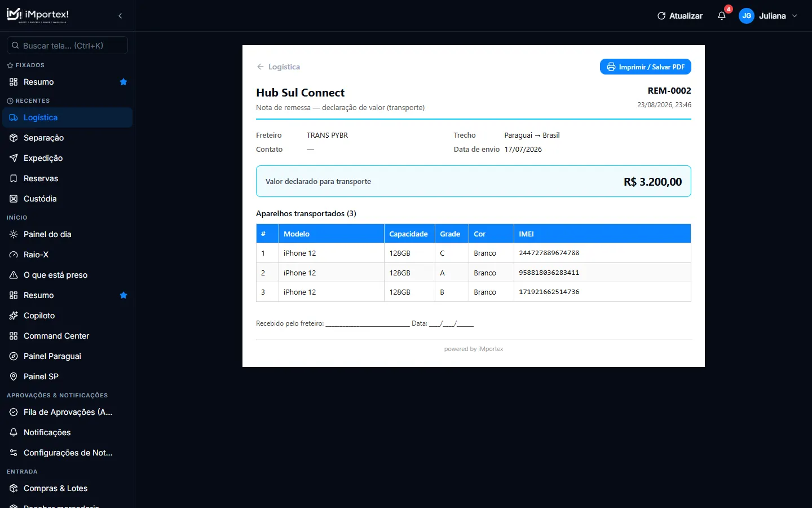Image resolution: width=812 pixels, height=508 pixels.
Task: Open the notifications bell icon
Action: (722, 16)
